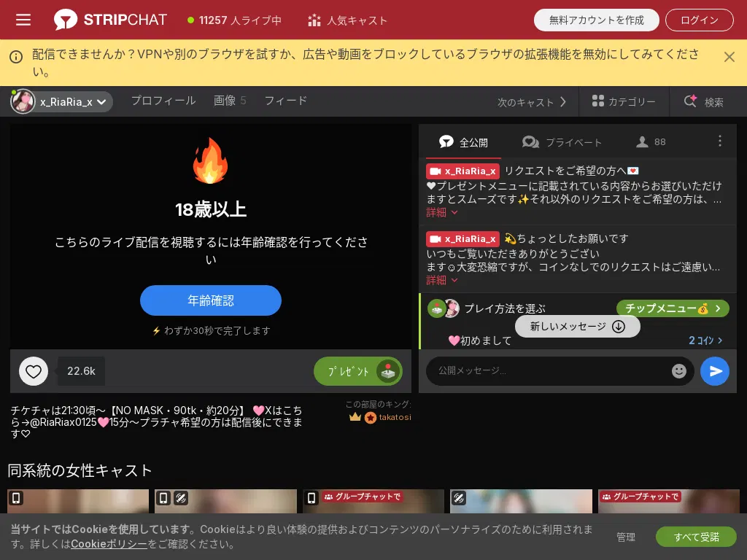Open the プロフィール tab
This screenshot has height=560, width=747.
(163, 101)
